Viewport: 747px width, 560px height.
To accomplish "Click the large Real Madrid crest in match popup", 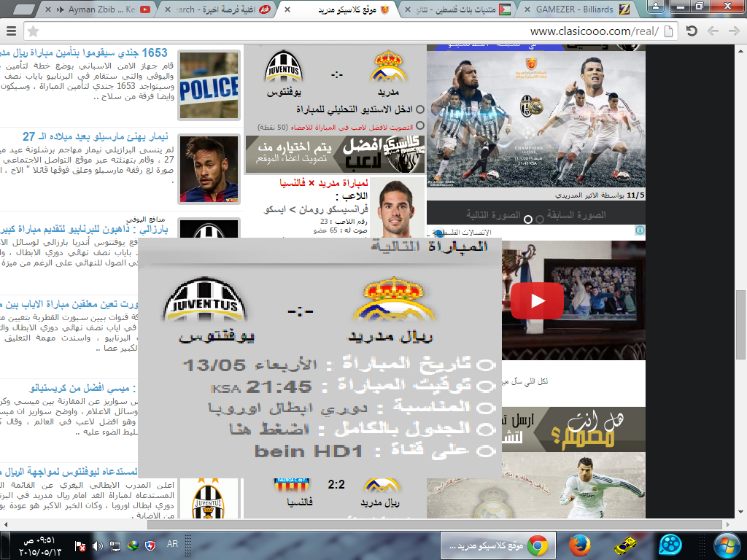I will click(393, 299).
